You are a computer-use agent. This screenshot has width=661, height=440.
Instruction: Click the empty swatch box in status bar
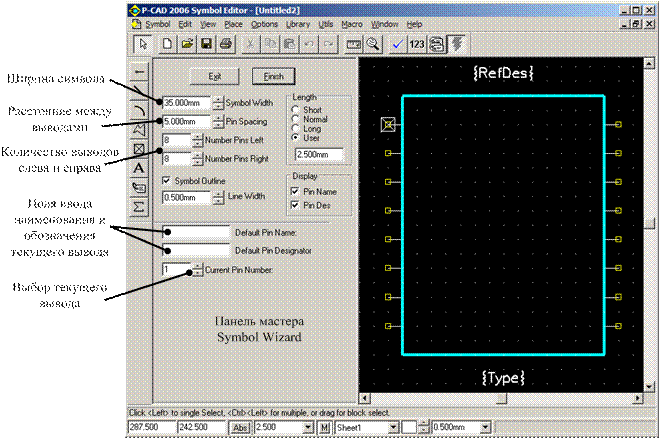coord(409,427)
